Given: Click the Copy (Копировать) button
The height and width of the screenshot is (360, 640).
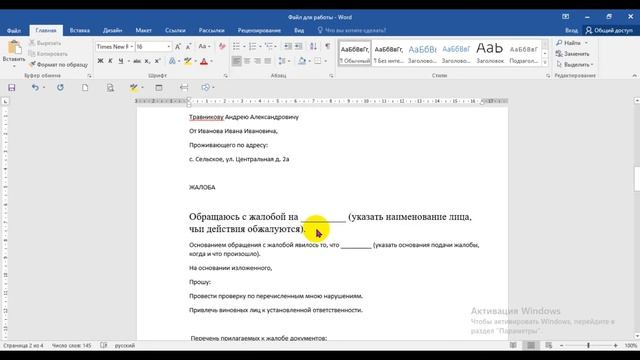Looking at the screenshot, I should pos(48,53).
